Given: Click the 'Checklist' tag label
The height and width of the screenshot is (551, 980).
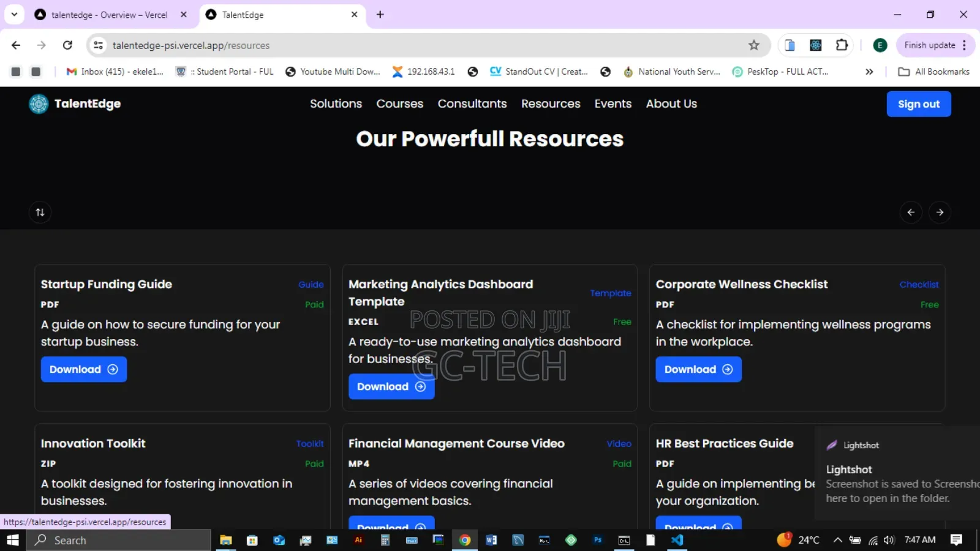Looking at the screenshot, I should [919, 285].
